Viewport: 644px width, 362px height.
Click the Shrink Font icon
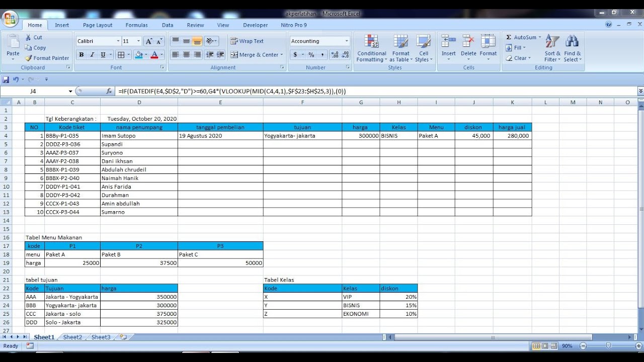159,41
